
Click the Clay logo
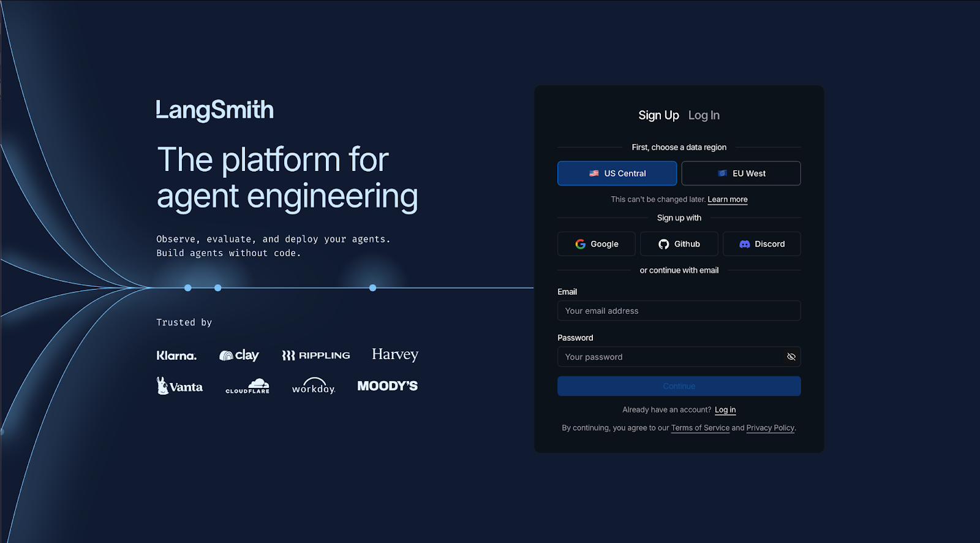coord(239,355)
